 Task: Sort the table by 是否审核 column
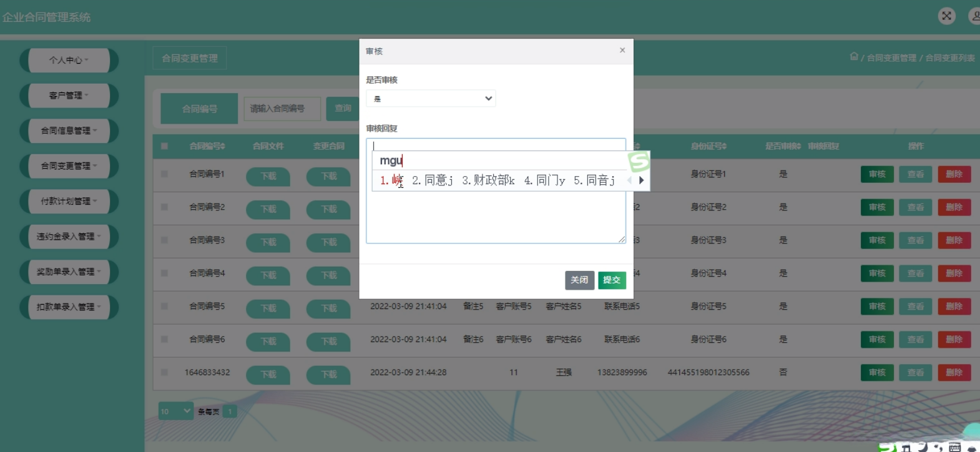pyautogui.click(x=783, y=146)
